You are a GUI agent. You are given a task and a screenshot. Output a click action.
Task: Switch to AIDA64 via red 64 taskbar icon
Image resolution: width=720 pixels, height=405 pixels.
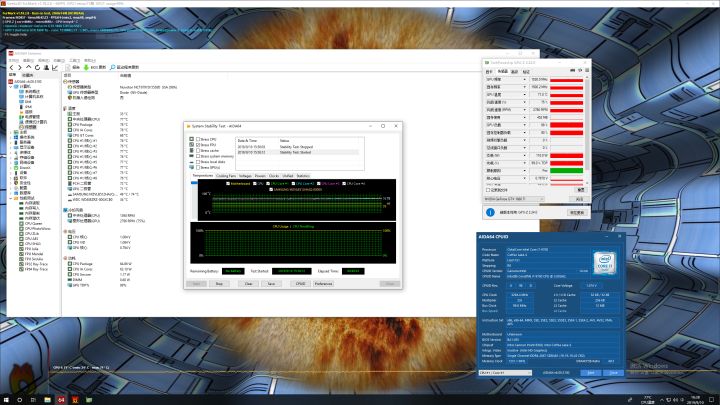coord(61,400)
